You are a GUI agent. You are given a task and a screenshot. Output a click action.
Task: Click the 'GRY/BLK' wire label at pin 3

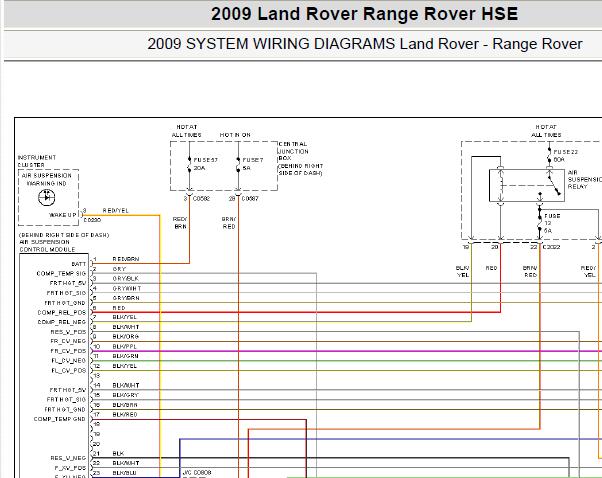[x=126, y=278]
